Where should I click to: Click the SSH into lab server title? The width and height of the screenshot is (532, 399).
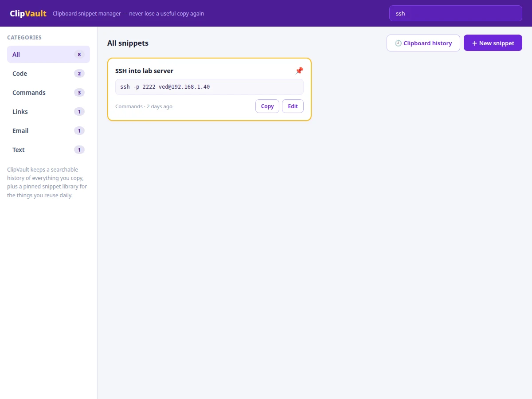point(144,71)
